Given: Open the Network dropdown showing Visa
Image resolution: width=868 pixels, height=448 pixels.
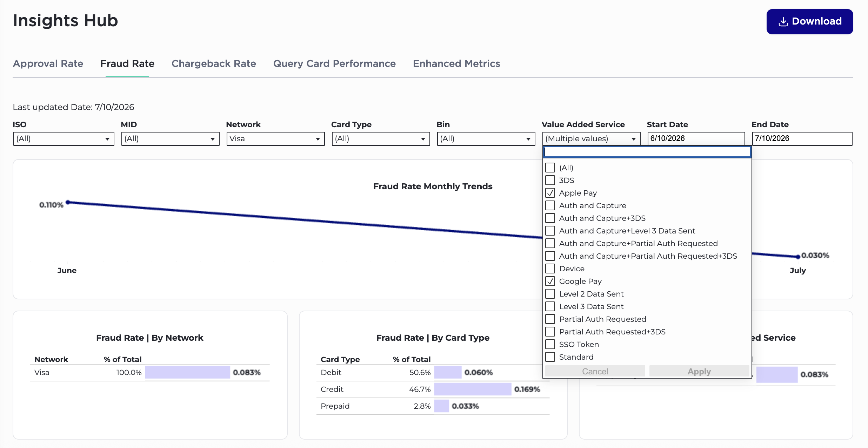Looking at the screenshot, I should coord(275,138).
